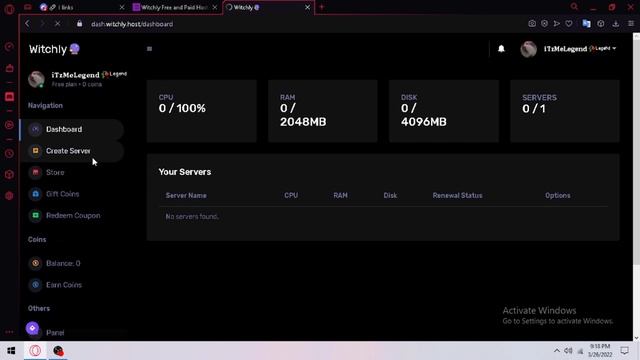640x360 pixels.
Task: Open the notifications bell icon
Action: [x=501, y=49]
